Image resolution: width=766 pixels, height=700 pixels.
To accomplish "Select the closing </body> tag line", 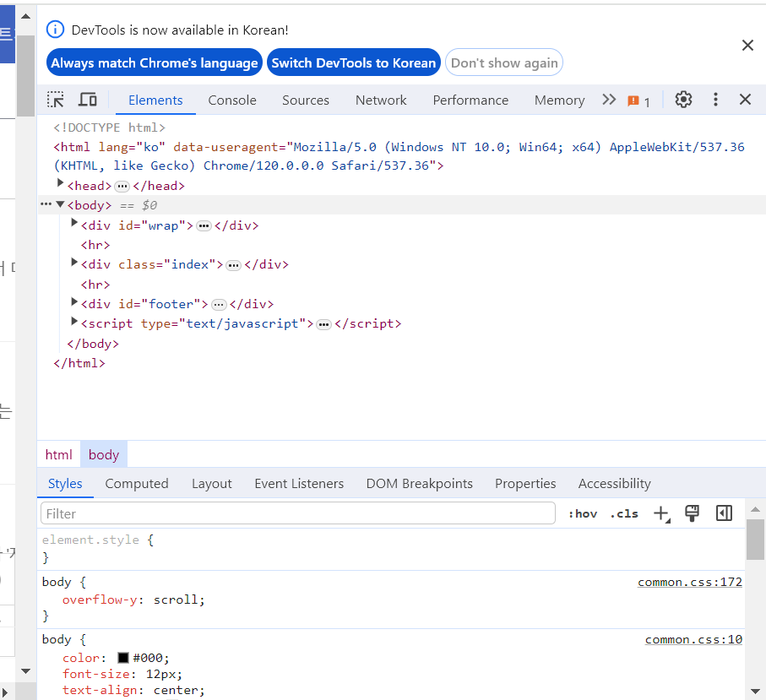I will click(x=93, y=344).
